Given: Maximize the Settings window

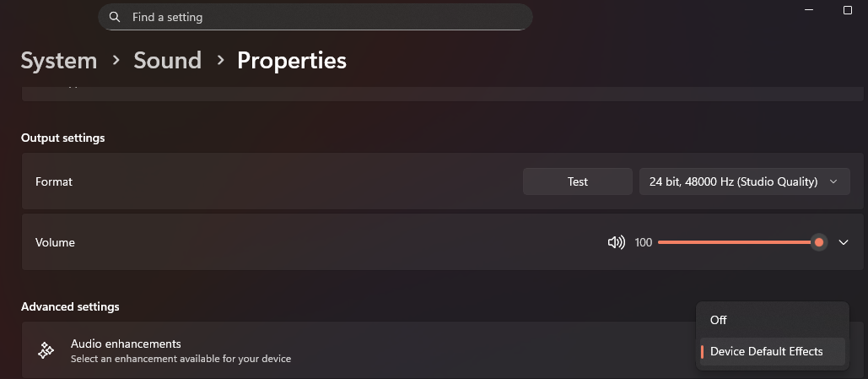Looking at the screenshot, I should pyautogui.click(x=848, y=10).
